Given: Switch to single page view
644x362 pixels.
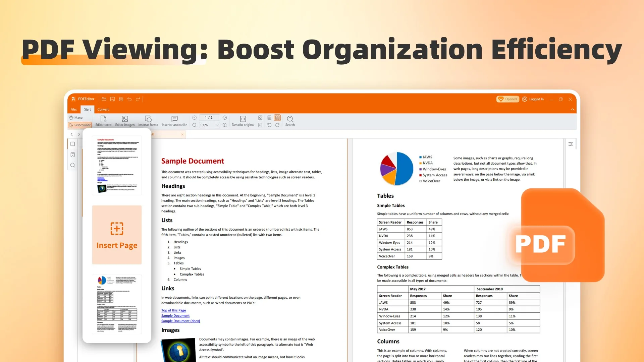Looking at the screenshot, I should (x=269, y=118).
